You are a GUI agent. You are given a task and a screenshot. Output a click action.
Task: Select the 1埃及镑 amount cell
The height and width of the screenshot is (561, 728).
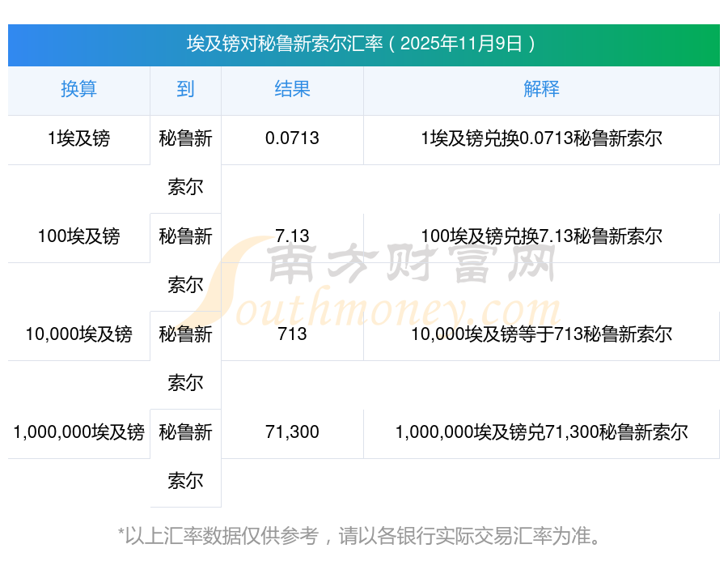78,139
